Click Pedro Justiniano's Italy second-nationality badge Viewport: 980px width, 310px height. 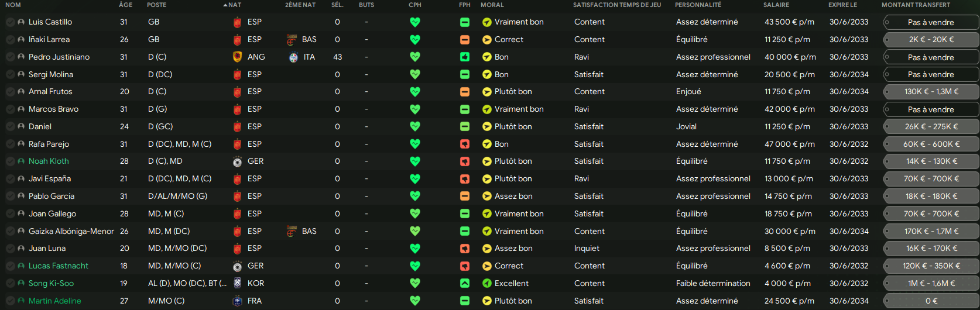click(293, 57)
